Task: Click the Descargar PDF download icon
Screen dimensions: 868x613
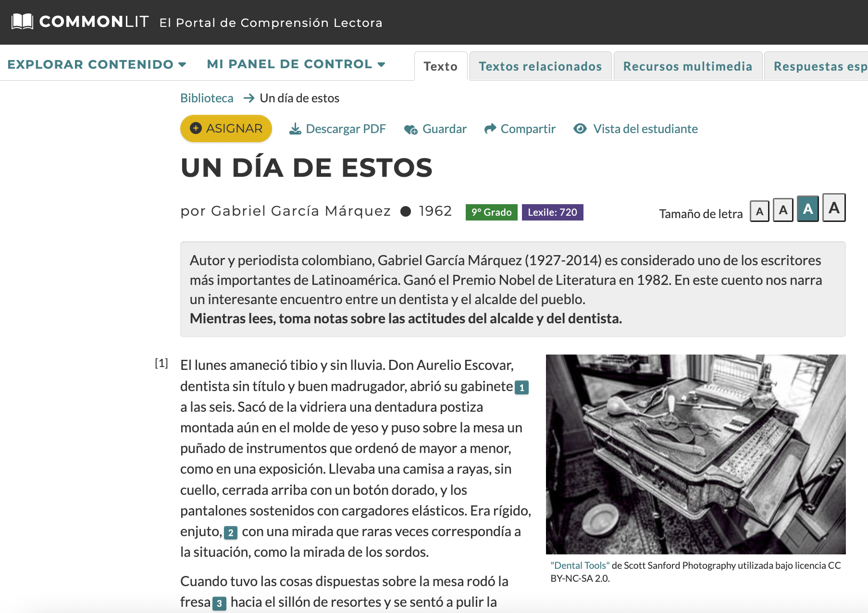Action: tap(295, 129)
